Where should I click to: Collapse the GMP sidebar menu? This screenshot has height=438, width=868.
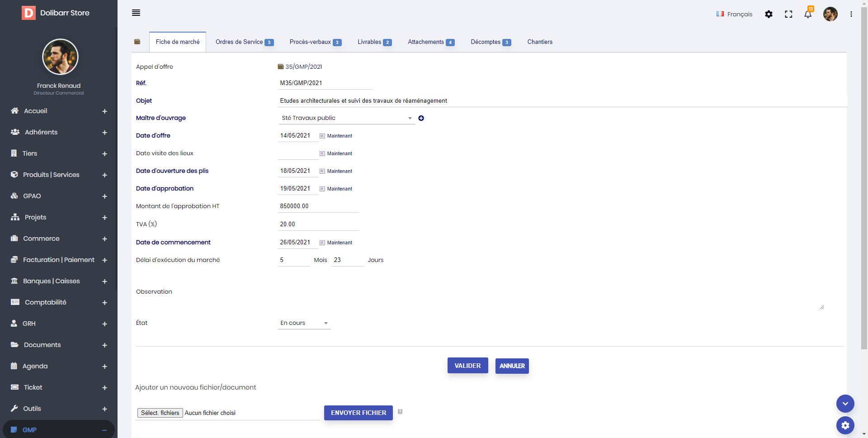[x=104, y=430]
